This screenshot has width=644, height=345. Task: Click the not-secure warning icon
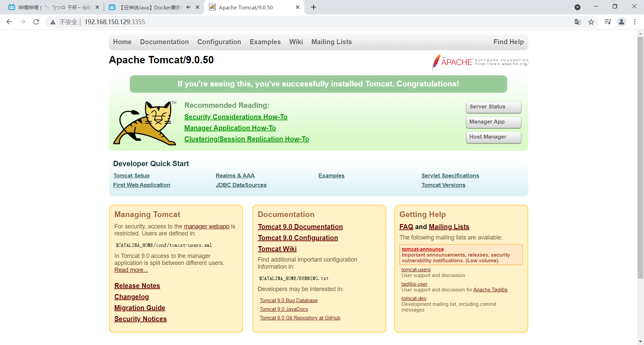click(53, 22)
